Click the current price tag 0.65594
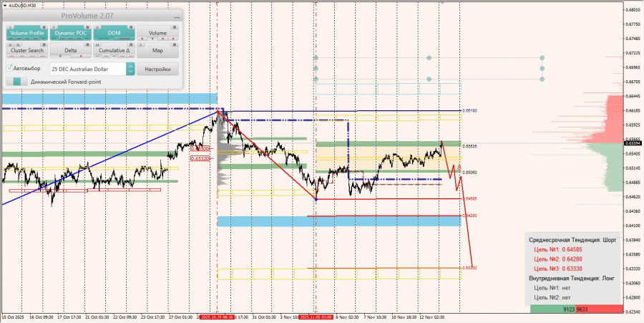 point(633,143)
